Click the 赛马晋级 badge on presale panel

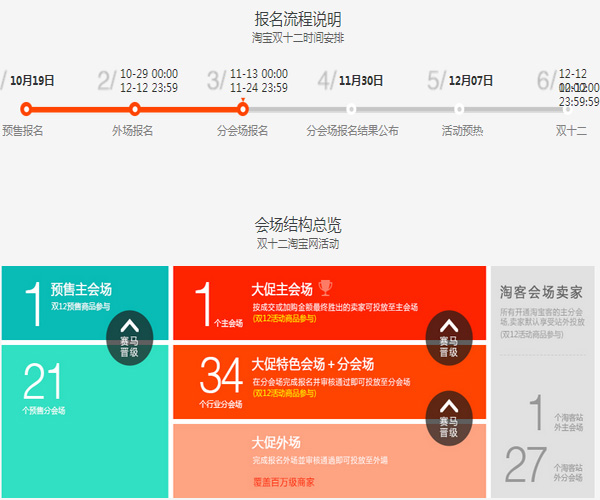pyautogui.click(x=129, y=338)
